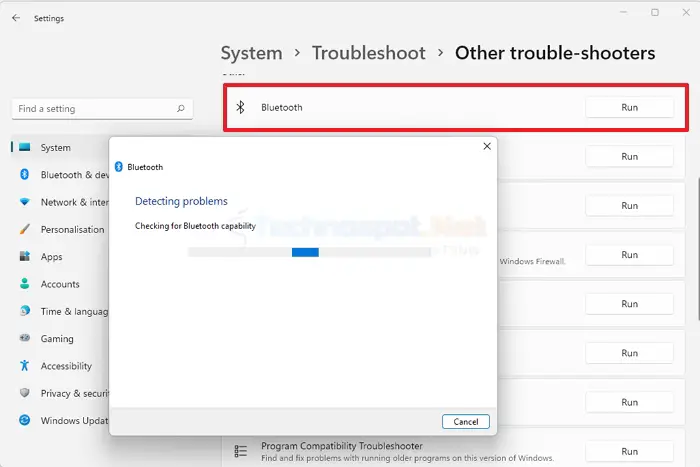
Task: Click the Run button directly below Bluetooth's
Action: pos(629,156)
